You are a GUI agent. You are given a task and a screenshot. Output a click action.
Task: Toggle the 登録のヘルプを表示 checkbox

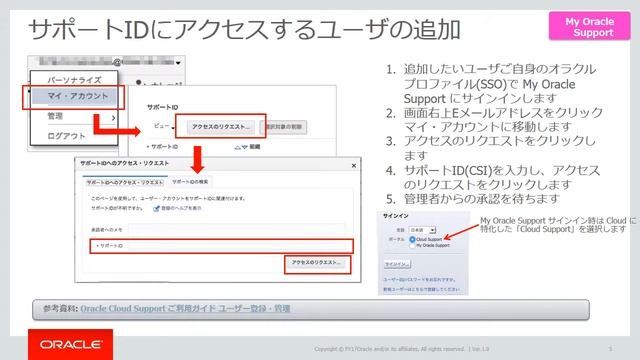pos(156,209)
